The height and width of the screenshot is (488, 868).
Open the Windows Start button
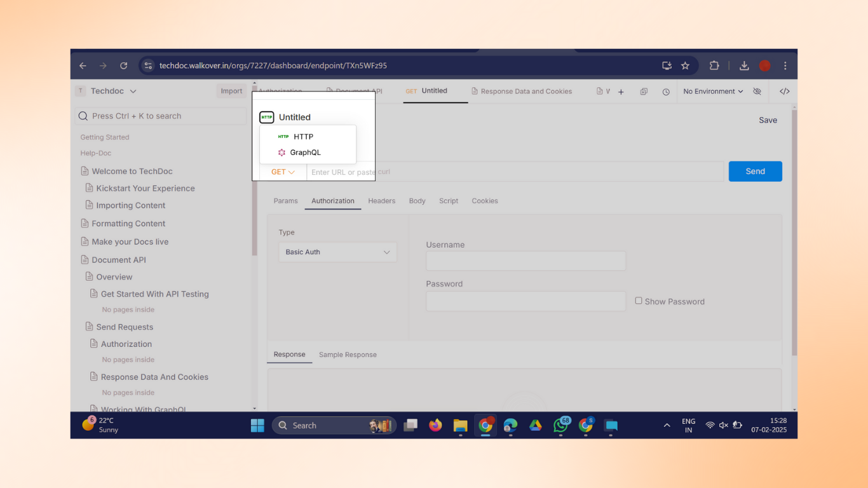257,426
